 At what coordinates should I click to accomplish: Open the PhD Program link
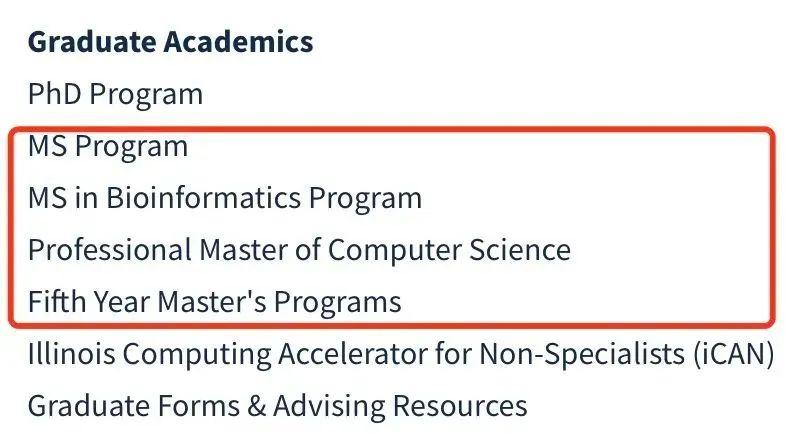(x=115, y=95)
